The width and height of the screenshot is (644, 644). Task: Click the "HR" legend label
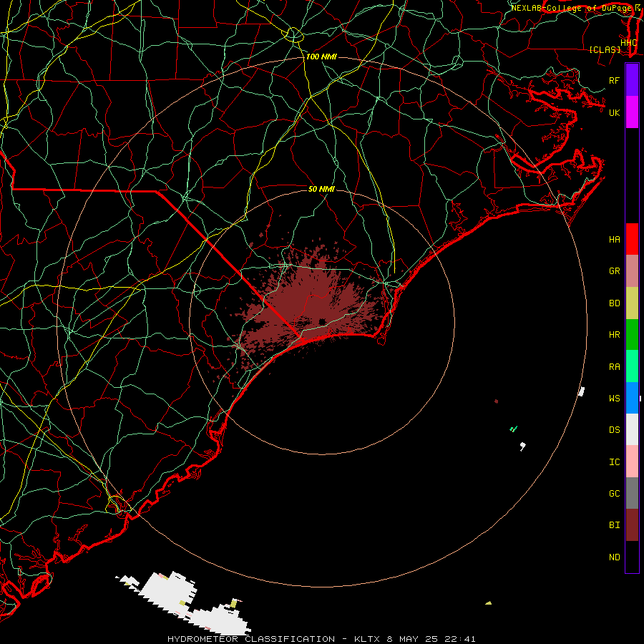click(614, 335)
